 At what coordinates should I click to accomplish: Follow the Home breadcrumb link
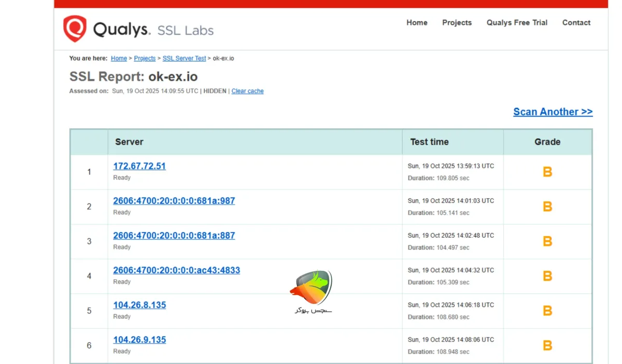(x=119, y=59)
